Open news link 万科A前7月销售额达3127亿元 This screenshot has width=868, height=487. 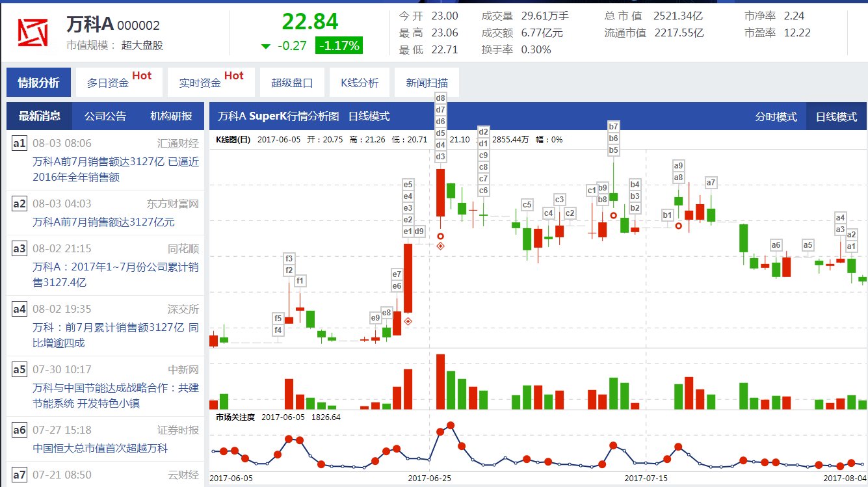coord(104,222)
